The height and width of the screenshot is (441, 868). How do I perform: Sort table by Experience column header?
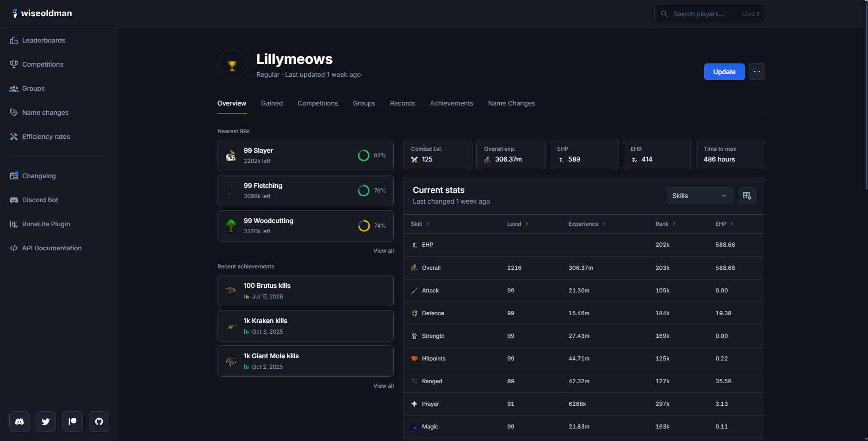point(587,224)
